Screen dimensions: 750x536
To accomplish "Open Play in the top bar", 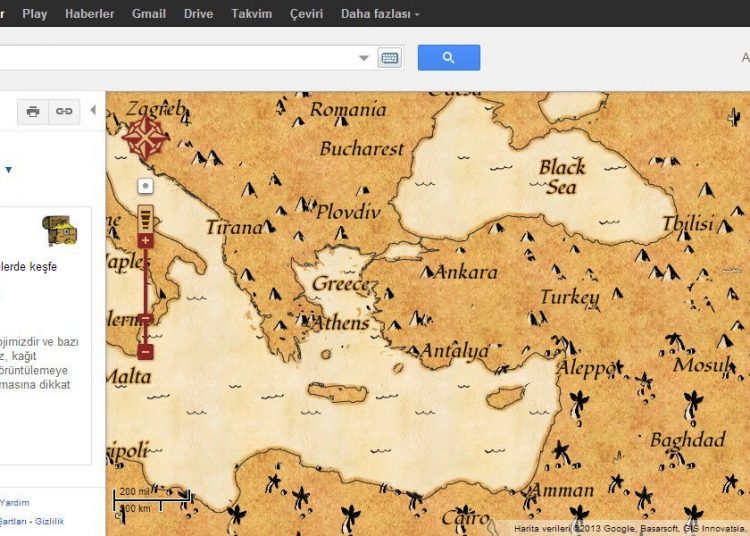I will point(34,14).
